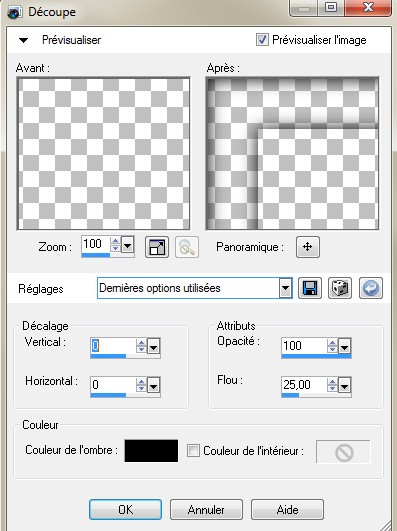Click the Opacité spinner arrows
The height and width of the screenshot is (531, 397).
pyautogui.click(x=332, y=346)
